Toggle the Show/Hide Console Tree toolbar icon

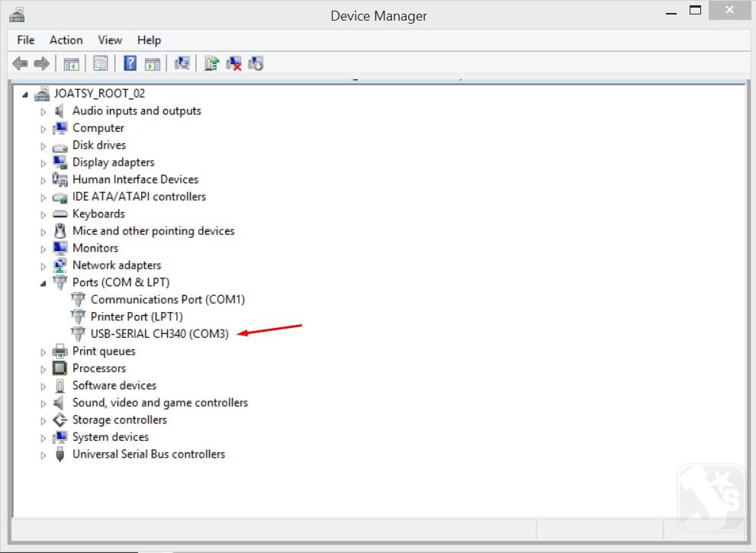click(72, 63)
